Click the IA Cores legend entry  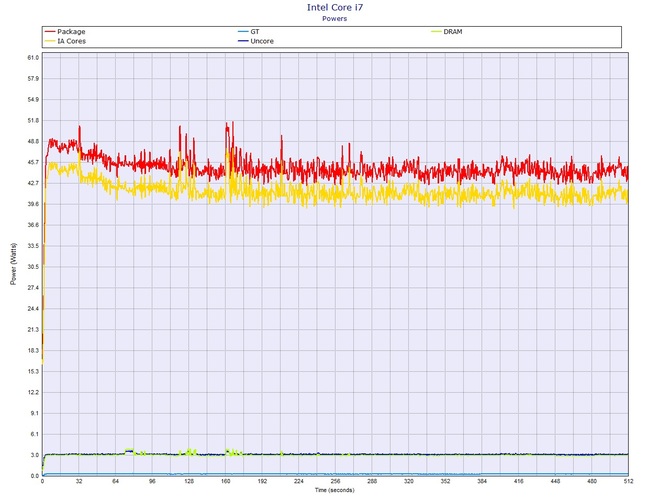65,41
